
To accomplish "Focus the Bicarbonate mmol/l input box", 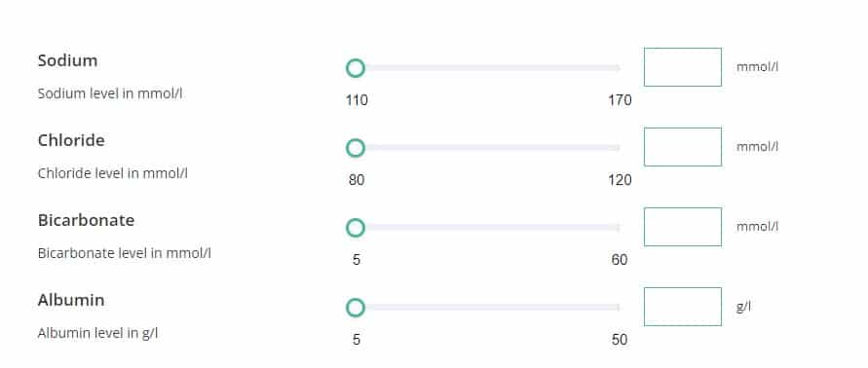I will [x=683, y=226].
